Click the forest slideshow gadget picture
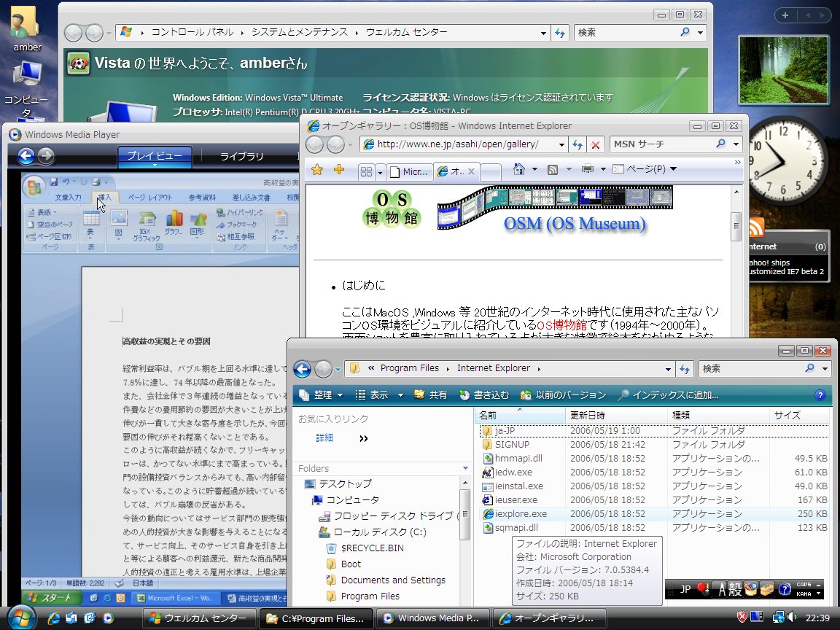Viewport: 840px width, 630px height. coord(783,70)
